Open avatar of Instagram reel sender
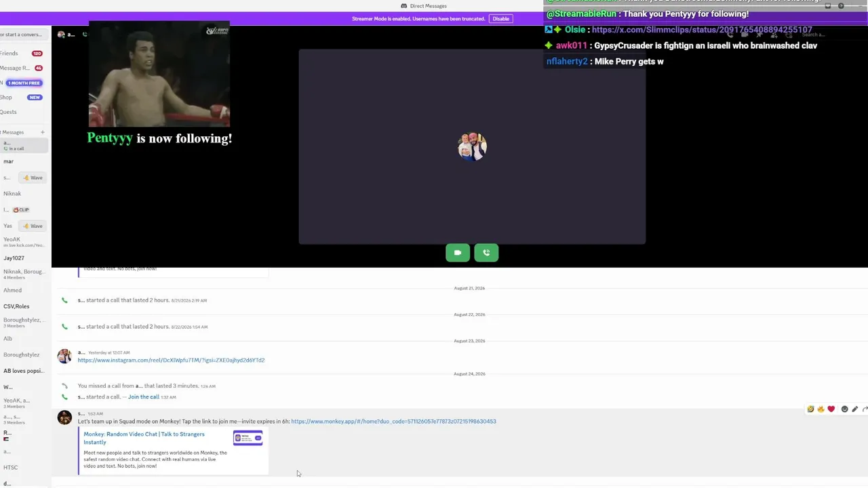 point(64,357)
